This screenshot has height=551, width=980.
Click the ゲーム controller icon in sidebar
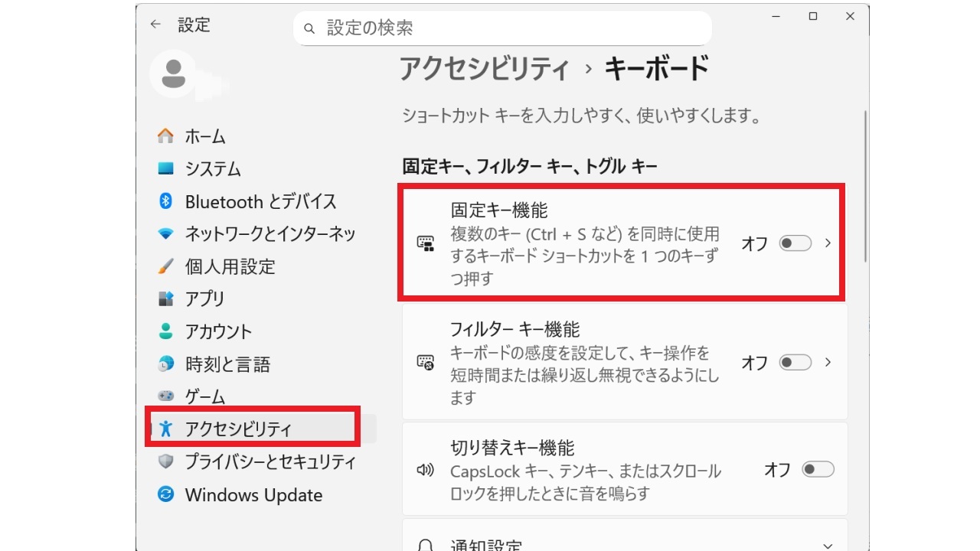pos(165,396)
